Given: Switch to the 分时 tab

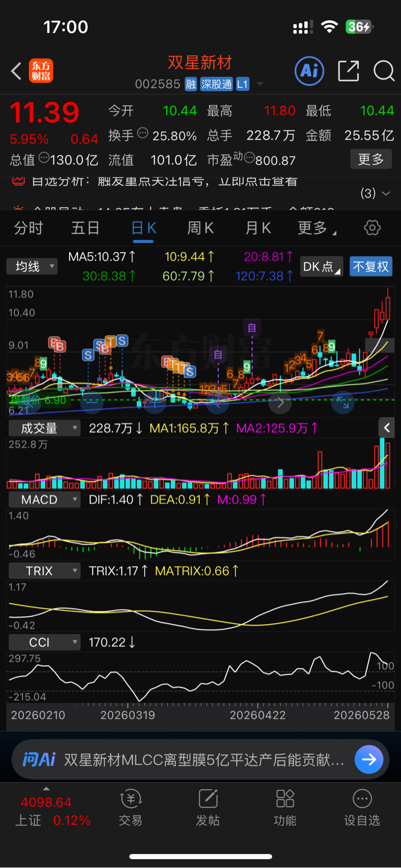Looking at the screenshot, I should [x=28, y=228].
